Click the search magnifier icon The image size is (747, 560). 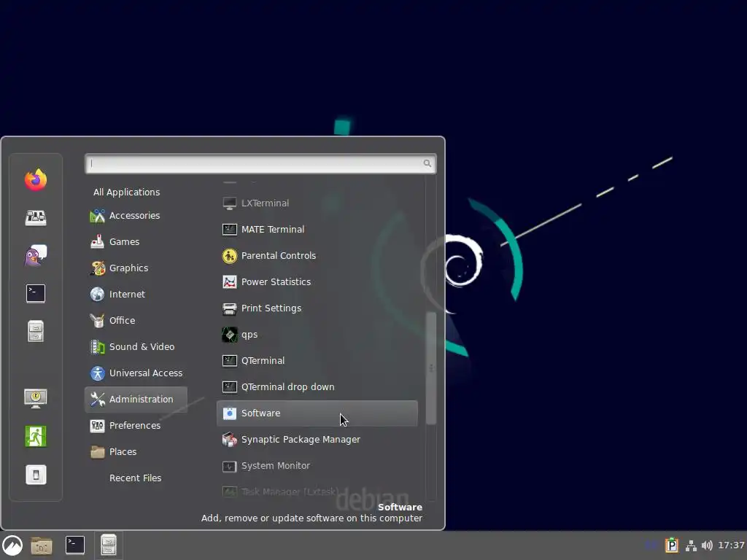[x=427, y=163]
